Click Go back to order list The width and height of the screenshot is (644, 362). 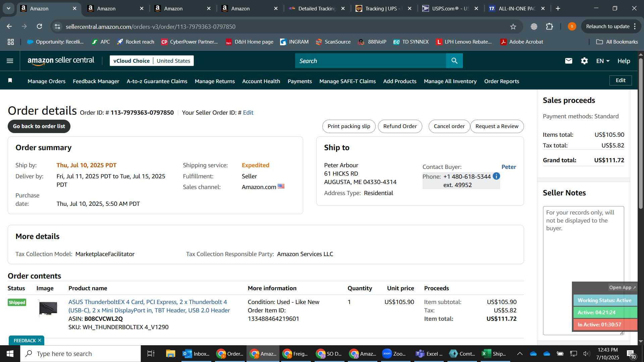pyautogui.click(x=39, y=126)
